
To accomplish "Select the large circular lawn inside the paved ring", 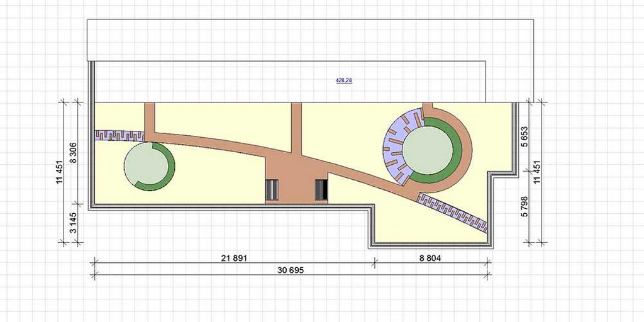I will [x=428, y=150].
